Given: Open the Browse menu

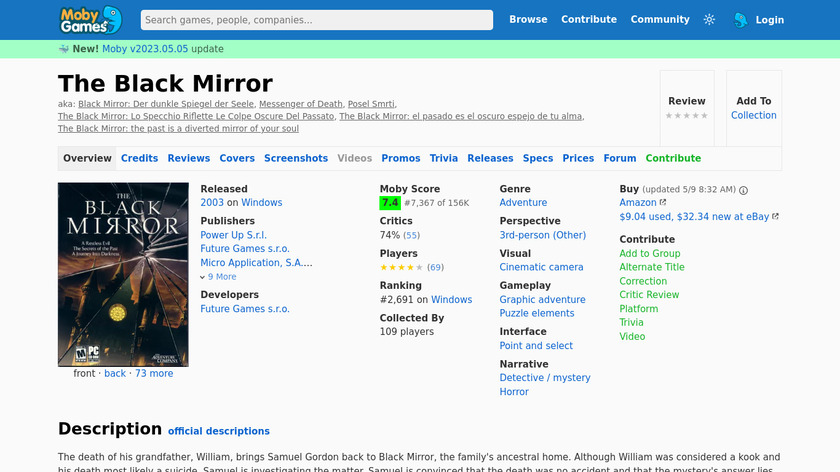Looking at the screenshot, I should (528, 19).
